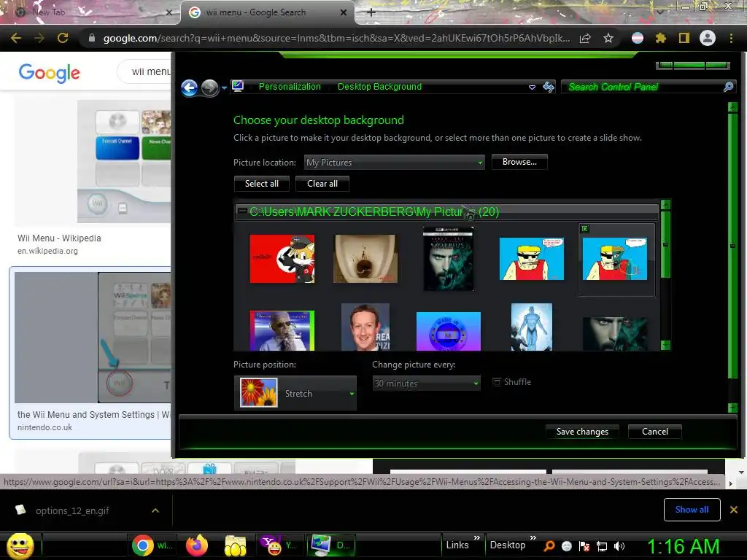The height and width of the screenshot is (560, 747).
Task: Reload the Google search page
Action: click(x=63, y=38)
